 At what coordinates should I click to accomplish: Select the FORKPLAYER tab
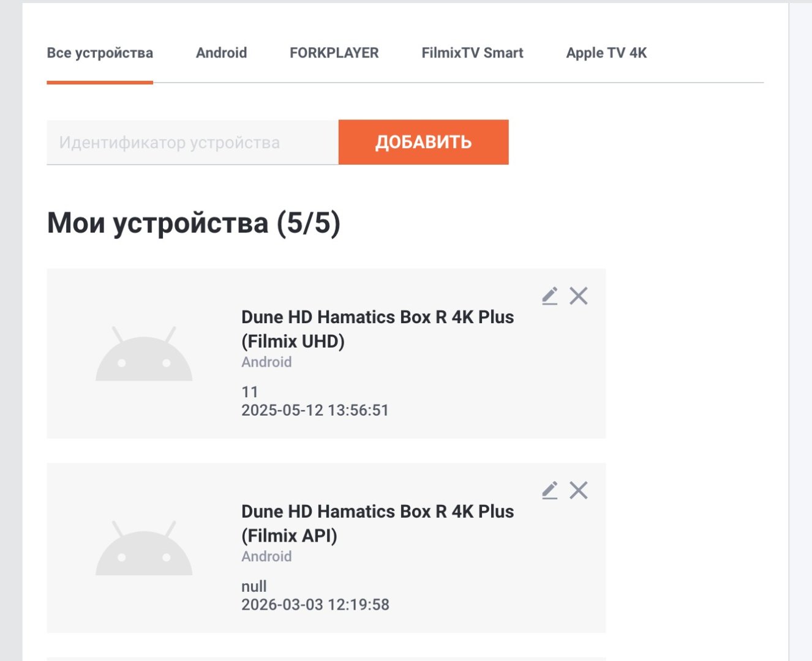[334, 53]
